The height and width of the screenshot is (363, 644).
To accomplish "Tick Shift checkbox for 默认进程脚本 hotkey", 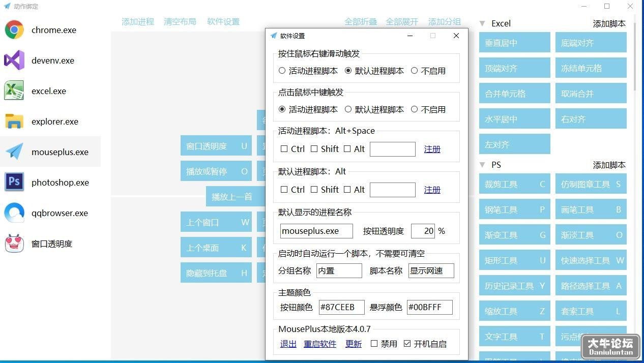I will point(314,190).
